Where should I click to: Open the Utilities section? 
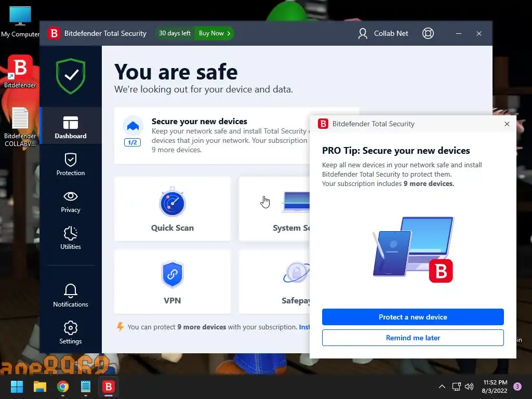click(71, 238)
